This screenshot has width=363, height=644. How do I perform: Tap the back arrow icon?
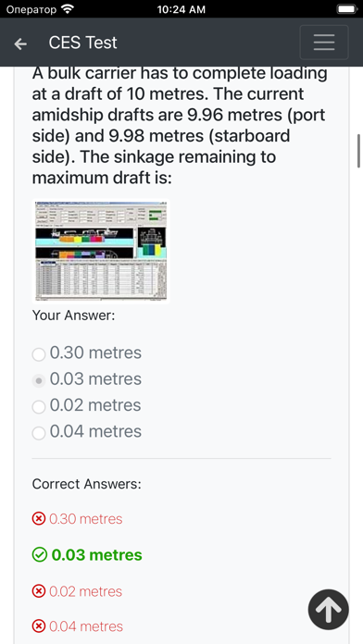(20, 43)
